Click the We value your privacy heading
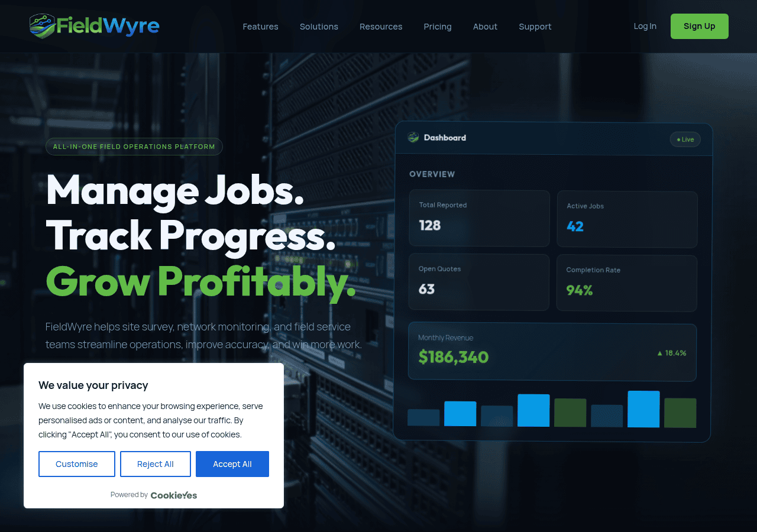This screenshot has width=757, height=532. [x=93, y=385]
